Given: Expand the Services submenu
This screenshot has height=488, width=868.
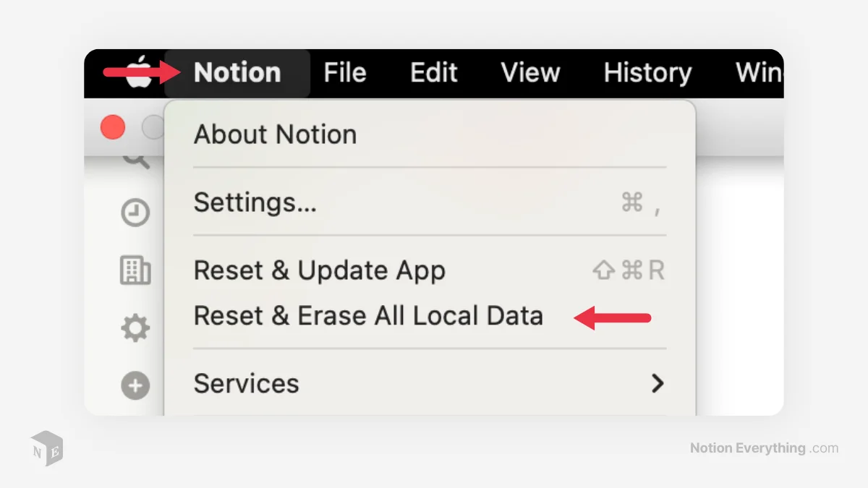Looking at the screenshot, I should point(246,384).
